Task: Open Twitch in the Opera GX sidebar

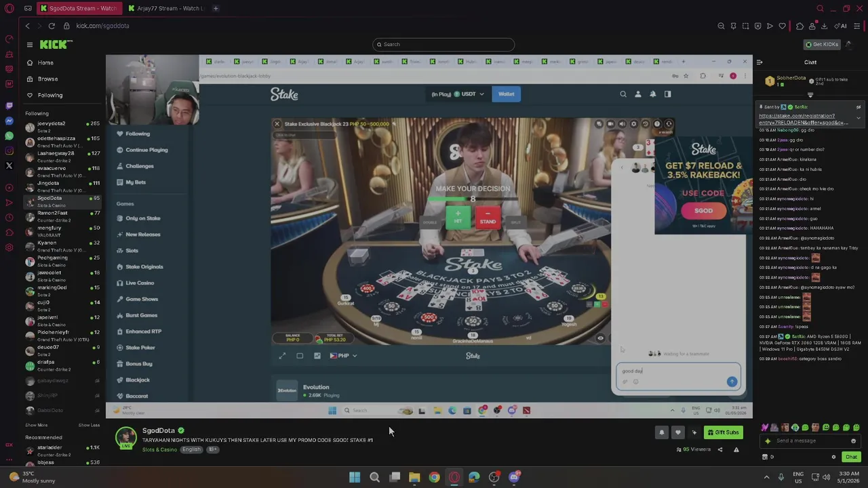Action: [9, 106]
